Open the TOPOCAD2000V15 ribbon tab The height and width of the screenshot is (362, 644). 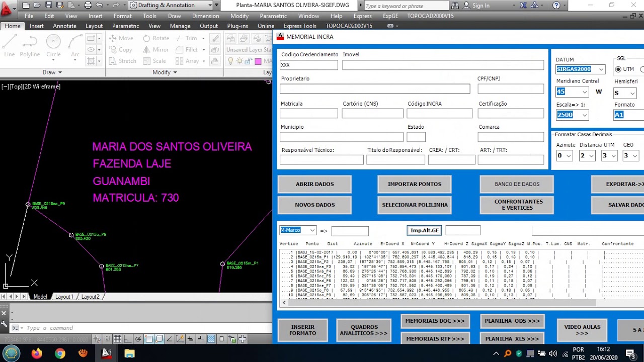click(x=349, y=26)
